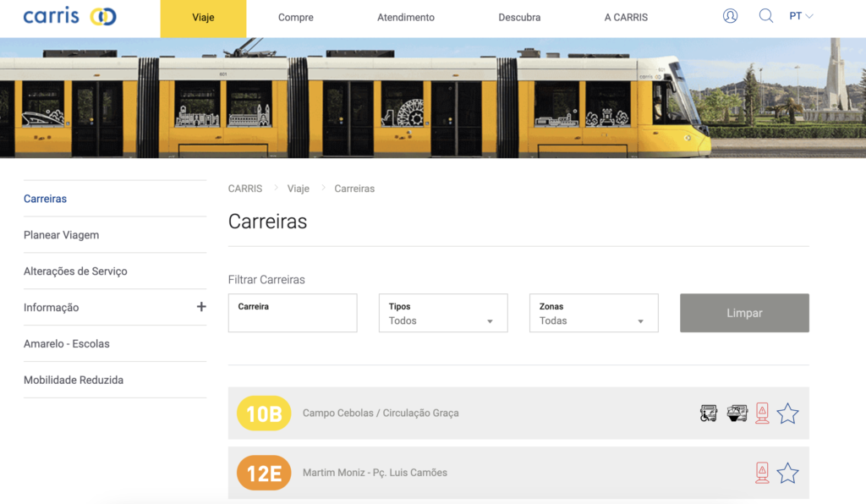Open the Tipos dropdown
The image size is (866, 504).
click(443, 313)
